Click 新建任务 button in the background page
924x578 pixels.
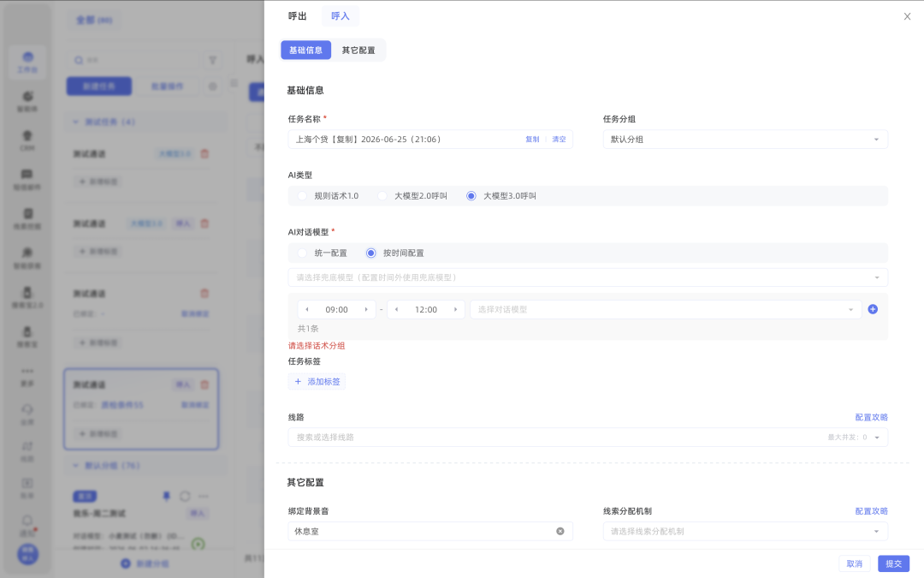click(99, 86)
